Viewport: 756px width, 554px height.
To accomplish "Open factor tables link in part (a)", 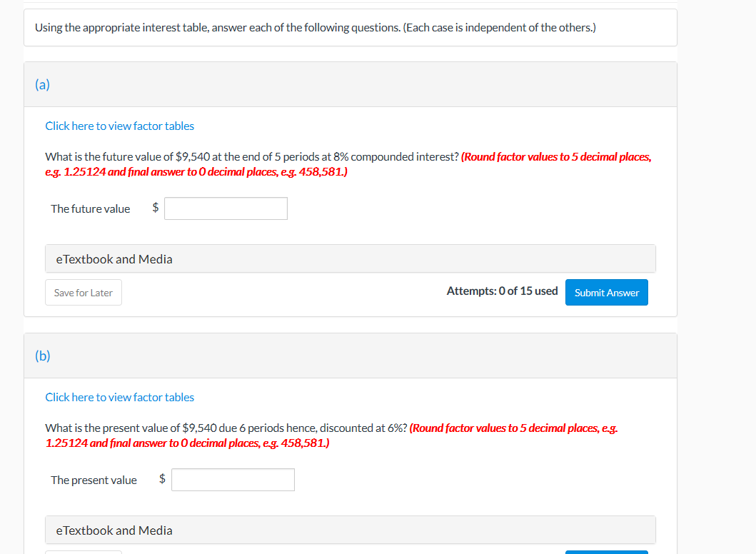I will coord(119,126).
